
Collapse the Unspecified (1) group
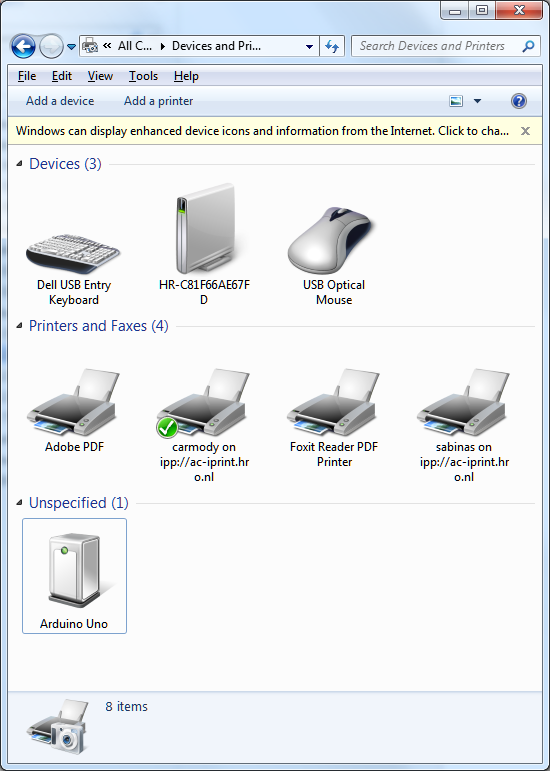pyautogui.click(x=19, y=503)
